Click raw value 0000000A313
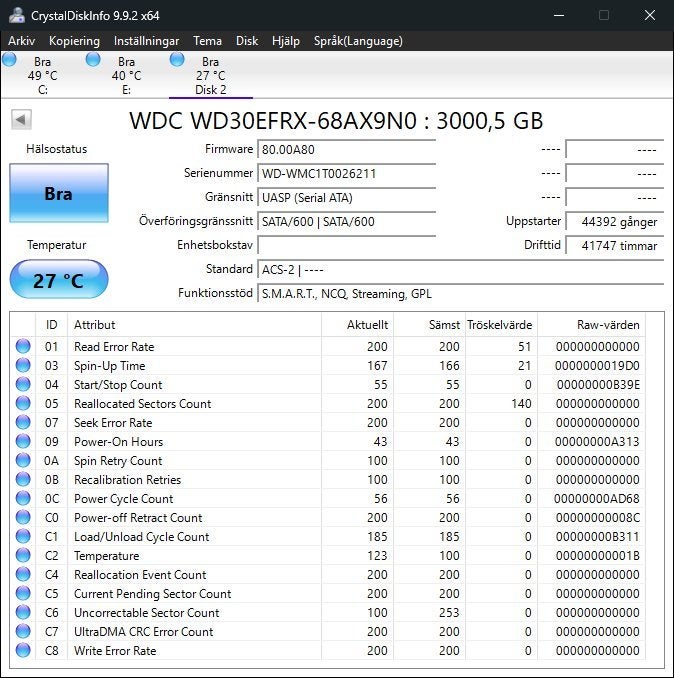The height and width of the screenshot is (678, 674). pyautogui.click(x=597, y=441)
